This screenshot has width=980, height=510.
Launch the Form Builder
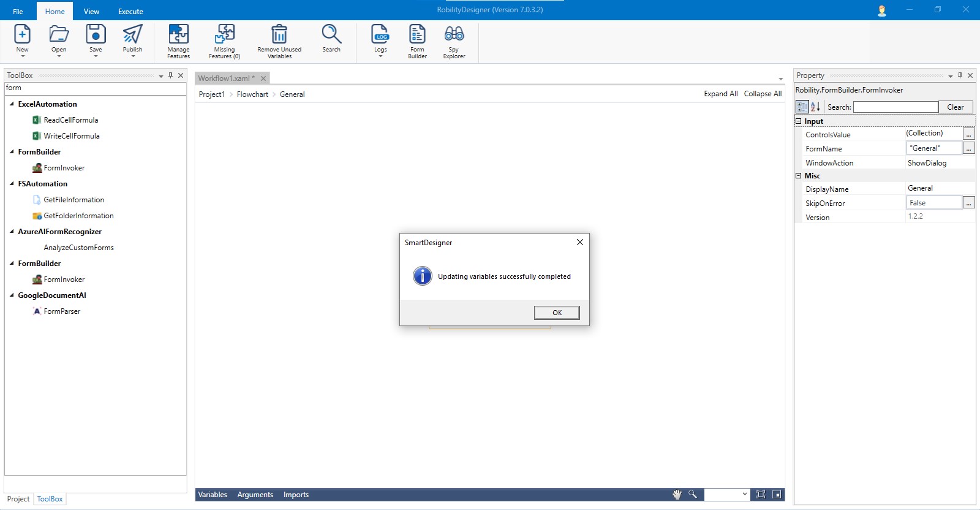[417, 41]
